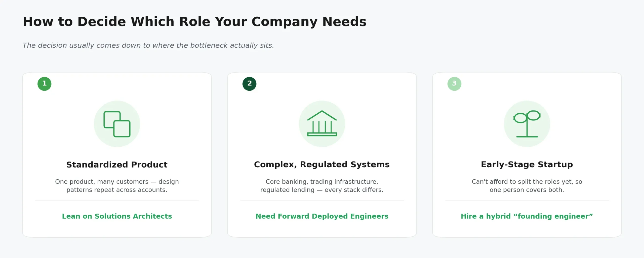The image size is (644, 258).
Task: Click the seedling sprout icon
Action: [x=527, y=124]
